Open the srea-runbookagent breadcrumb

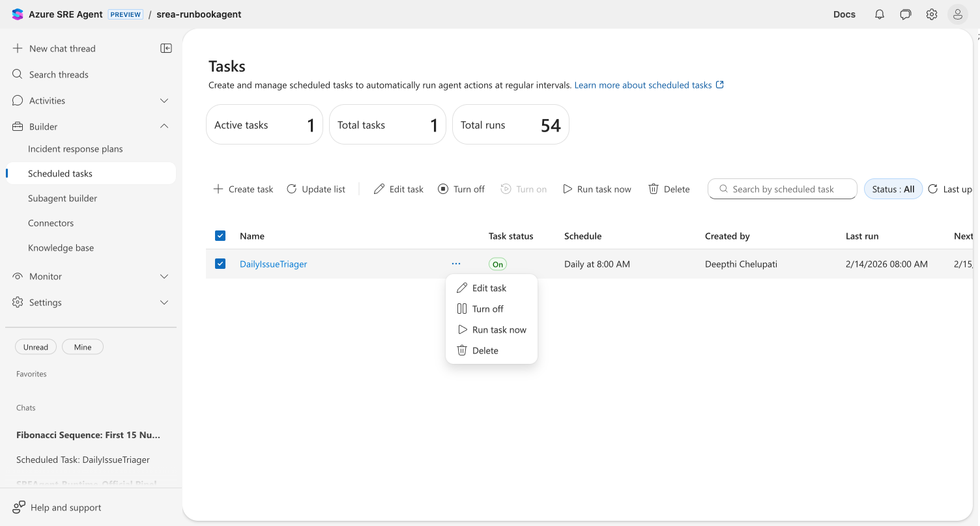(x=199, y=14)
